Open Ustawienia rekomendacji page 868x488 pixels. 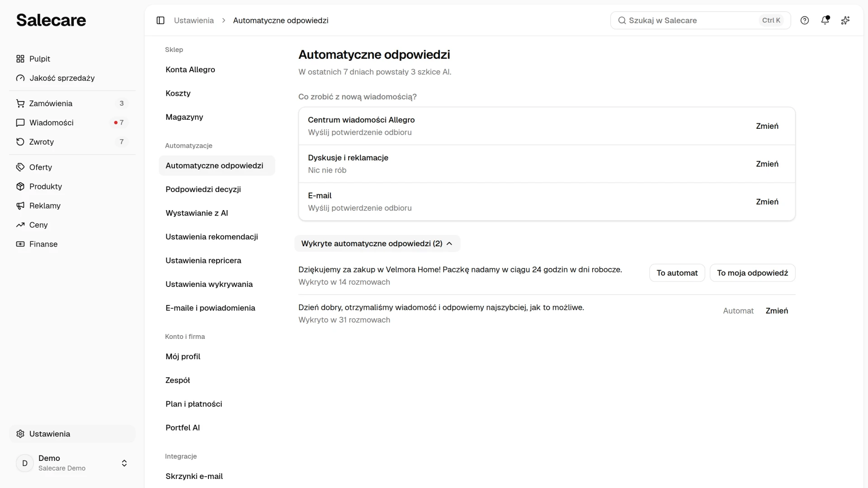(217, 237)
